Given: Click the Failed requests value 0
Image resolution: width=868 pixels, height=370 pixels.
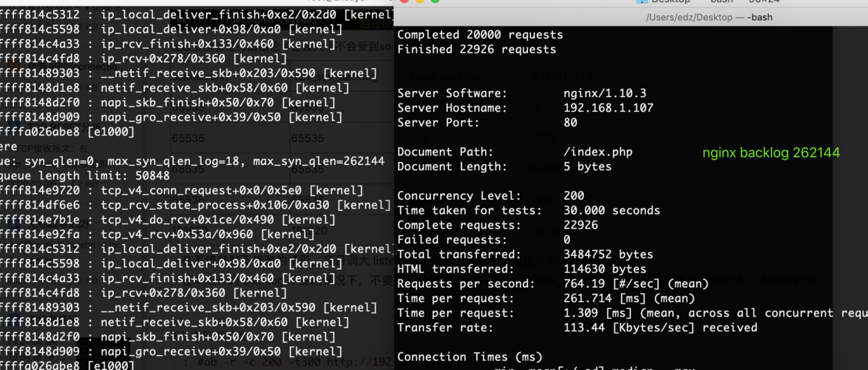Looking at the screenshot, I should [567, 240].
